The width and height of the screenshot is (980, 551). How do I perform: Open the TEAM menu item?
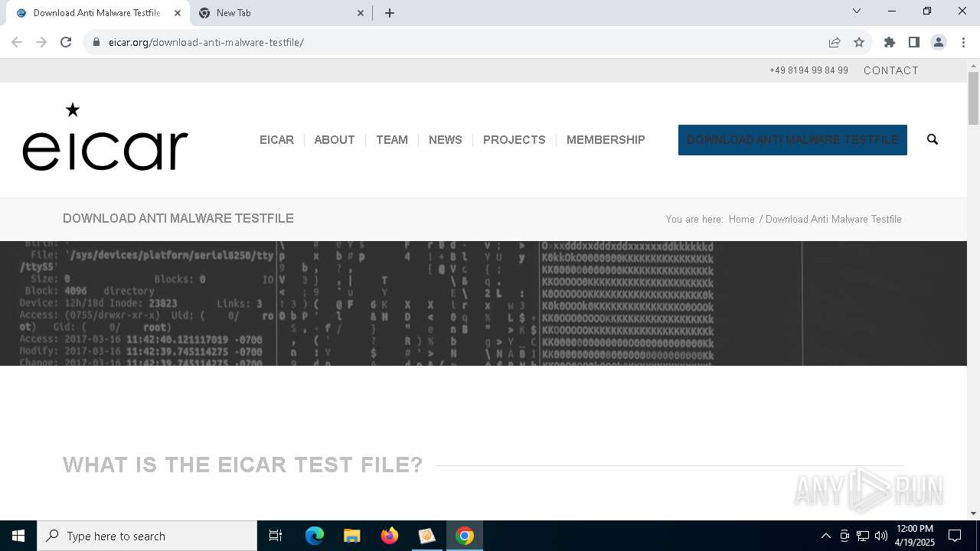pos(392,140)
